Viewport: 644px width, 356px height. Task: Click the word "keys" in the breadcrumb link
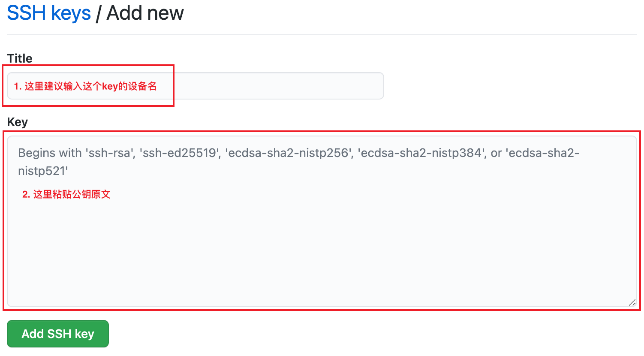pos(71,14)
